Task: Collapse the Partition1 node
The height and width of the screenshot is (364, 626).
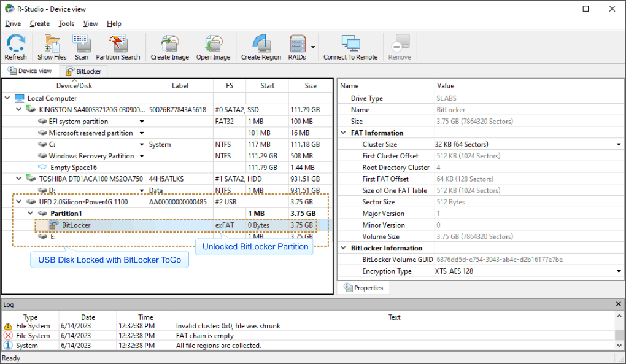Action: 30,214
